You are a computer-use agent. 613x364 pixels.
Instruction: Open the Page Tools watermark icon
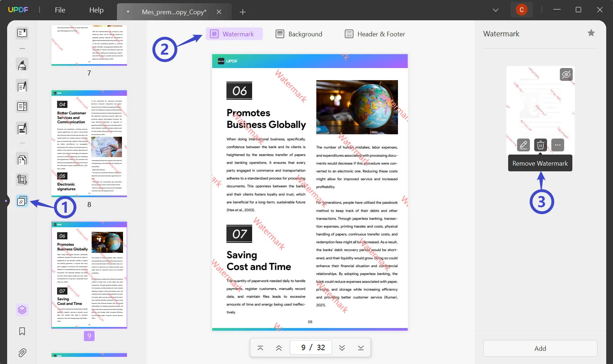tap(22, 201)
